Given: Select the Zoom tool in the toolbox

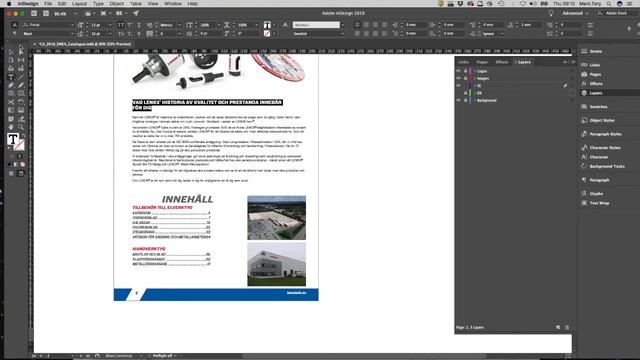Looking at the screenshot, I should (x=20, y=127).
